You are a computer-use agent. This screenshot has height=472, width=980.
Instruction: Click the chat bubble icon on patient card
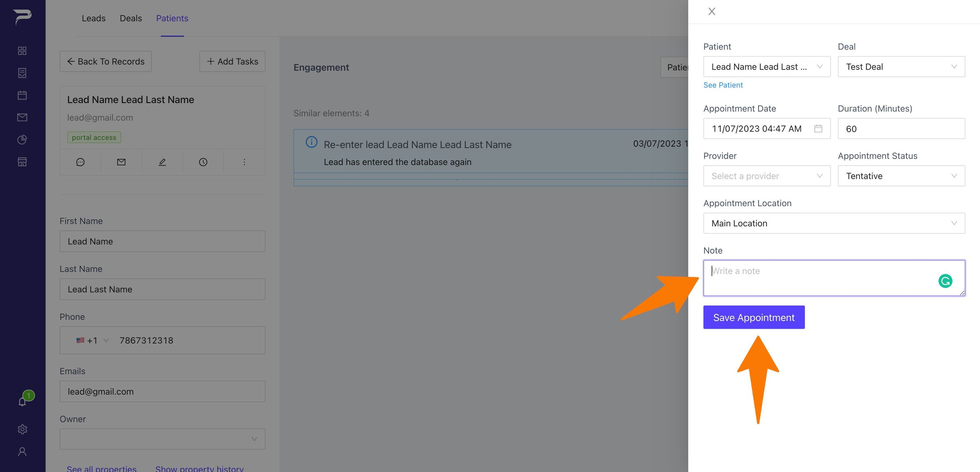(x=80, y=162)
